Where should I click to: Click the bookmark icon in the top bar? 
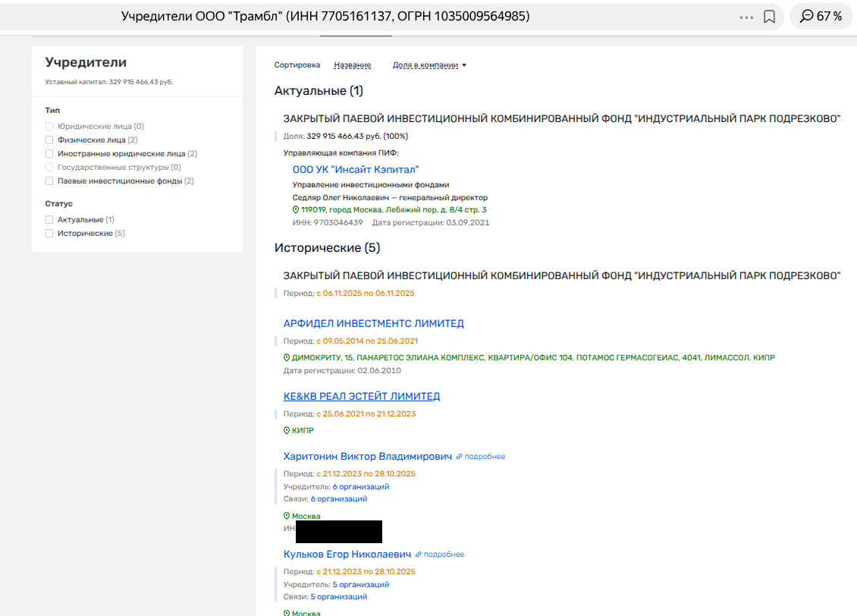point(769,17)
